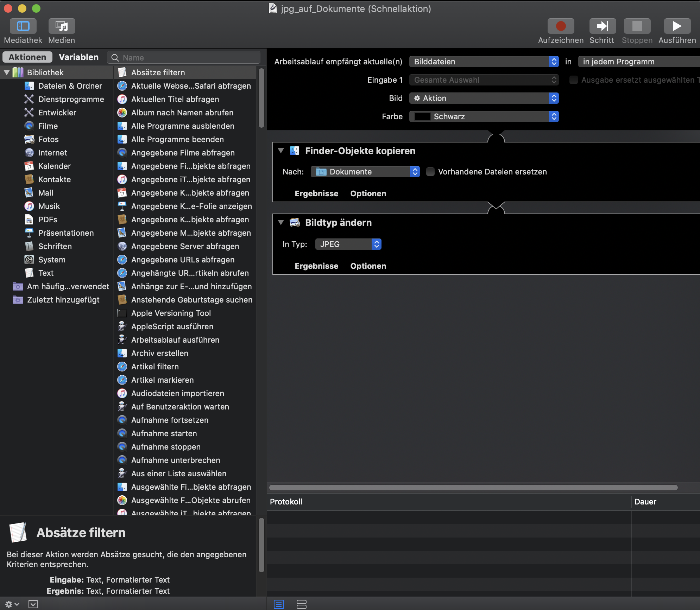Click the variables view icon at bottom

(302, 604)
